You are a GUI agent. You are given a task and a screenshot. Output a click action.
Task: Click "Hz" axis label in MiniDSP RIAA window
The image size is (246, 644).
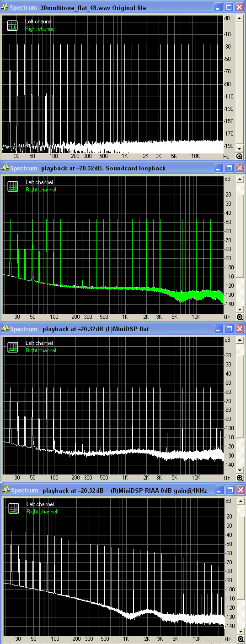click(227, 639)
